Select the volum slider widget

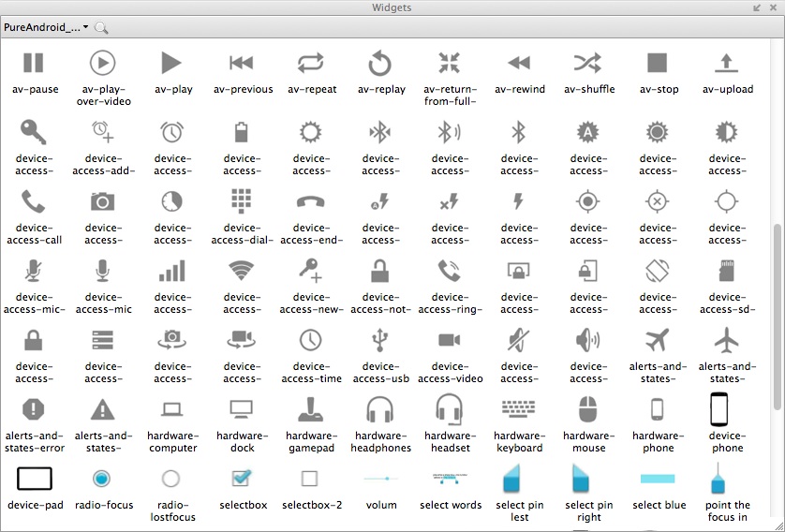[x=380, y=479]
